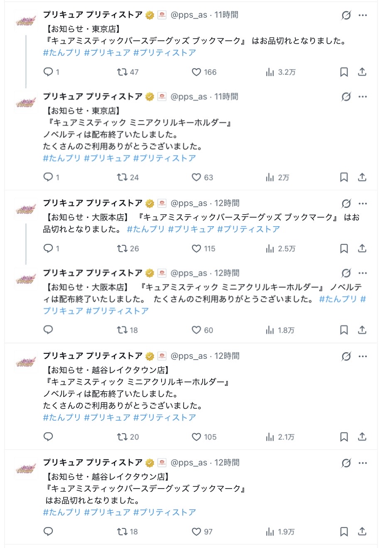Open the more menu on the 166-likes tweet

tap(363, 15)
